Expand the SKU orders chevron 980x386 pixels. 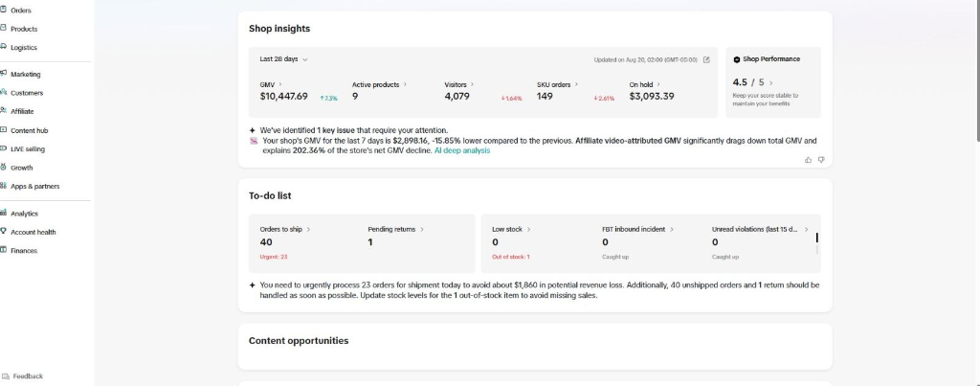[575, 84]
